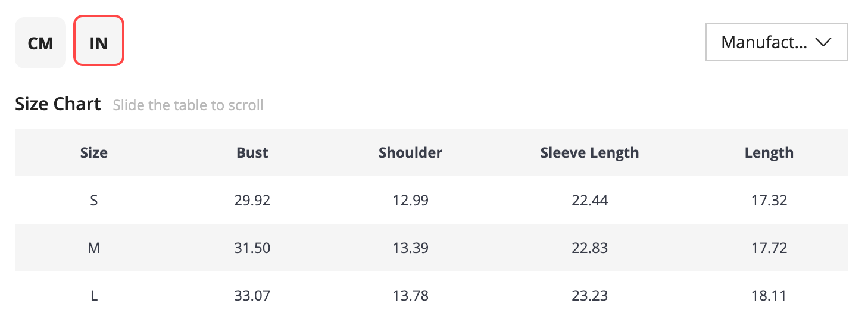This screenshot has height=331, width=868.
Task: Select the S size row label
Action: pos(94,201)
